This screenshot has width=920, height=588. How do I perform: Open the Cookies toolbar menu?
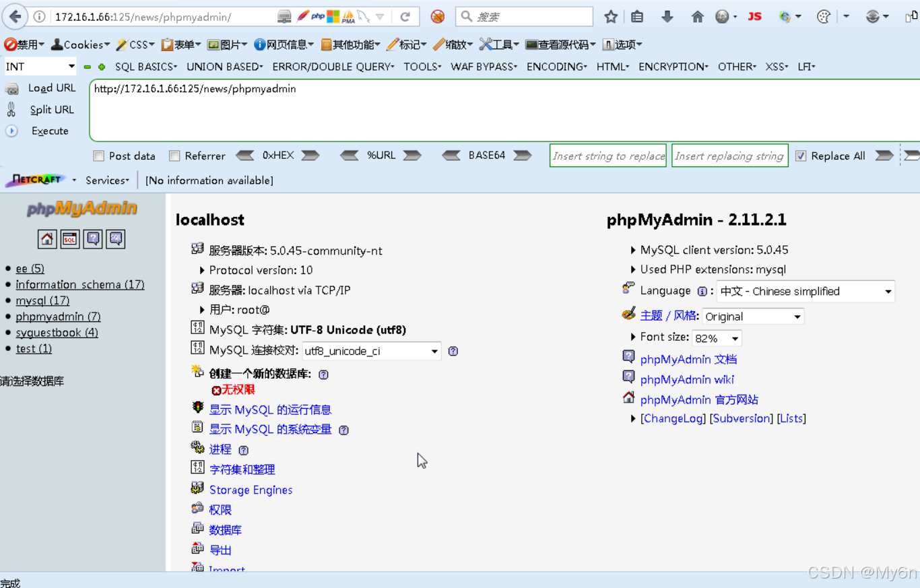pos(80,44)
